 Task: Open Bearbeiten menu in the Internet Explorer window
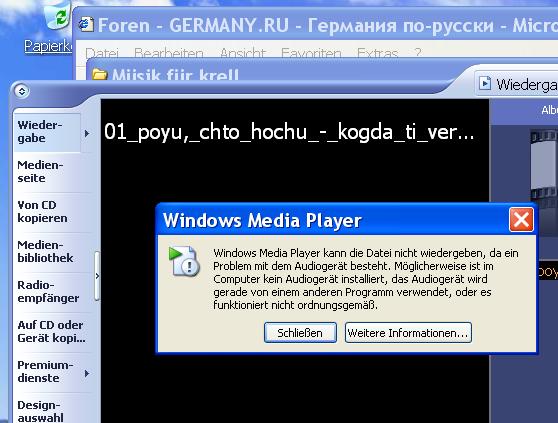[x=169, y=53]
